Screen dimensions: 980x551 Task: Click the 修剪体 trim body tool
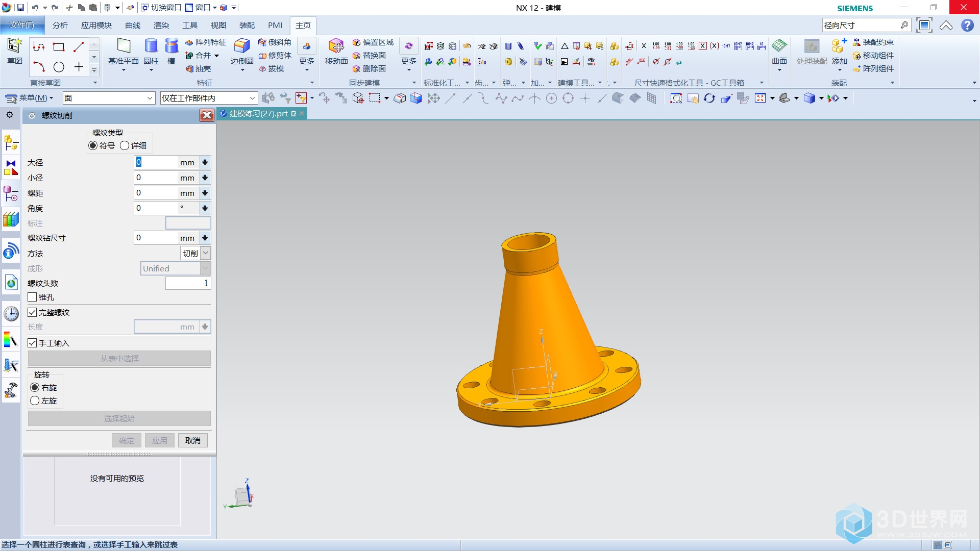(x=275, y=56)
